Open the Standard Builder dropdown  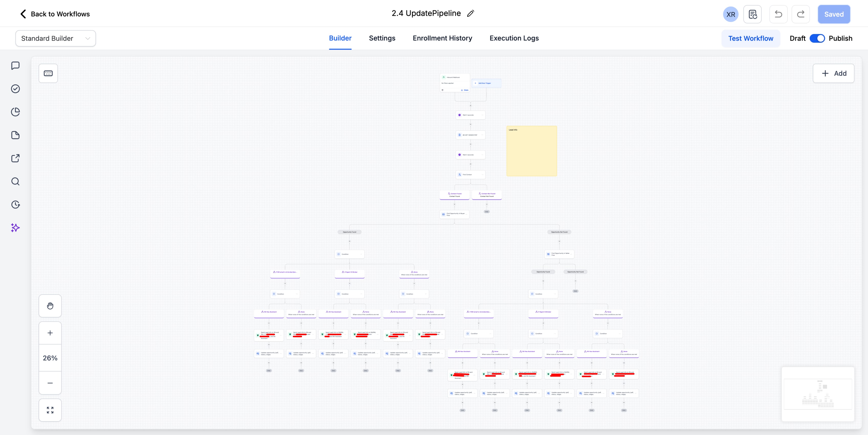coord(55,38)
